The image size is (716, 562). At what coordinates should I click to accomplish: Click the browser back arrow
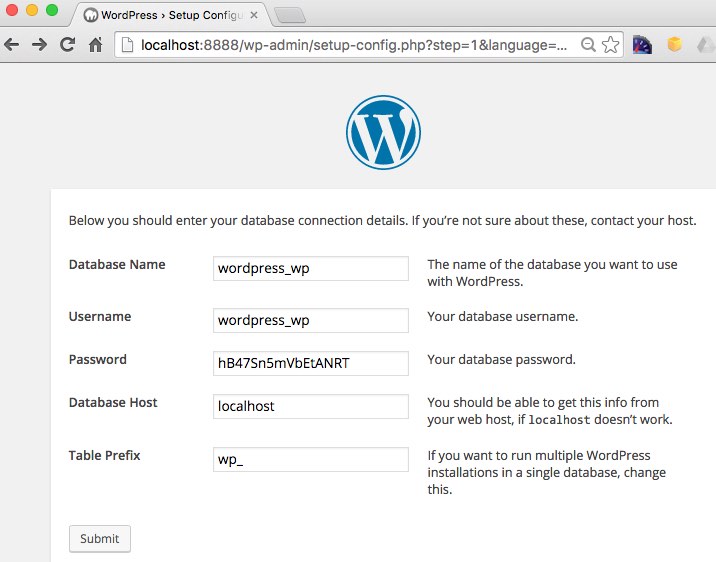(x=12, y=44)
